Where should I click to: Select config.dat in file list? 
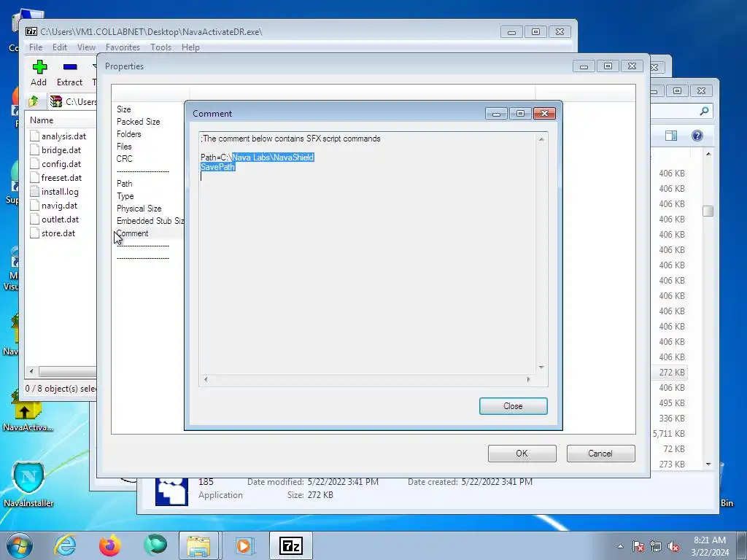pyautogui.click(x=61, y=164)
